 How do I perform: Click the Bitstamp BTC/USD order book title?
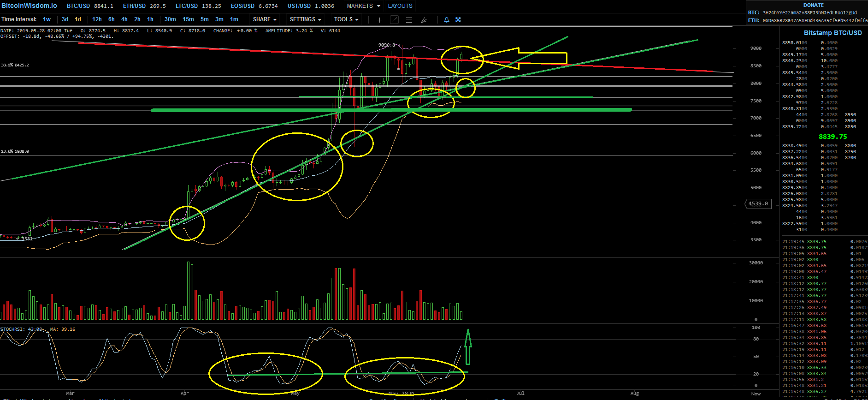[833, 33]
